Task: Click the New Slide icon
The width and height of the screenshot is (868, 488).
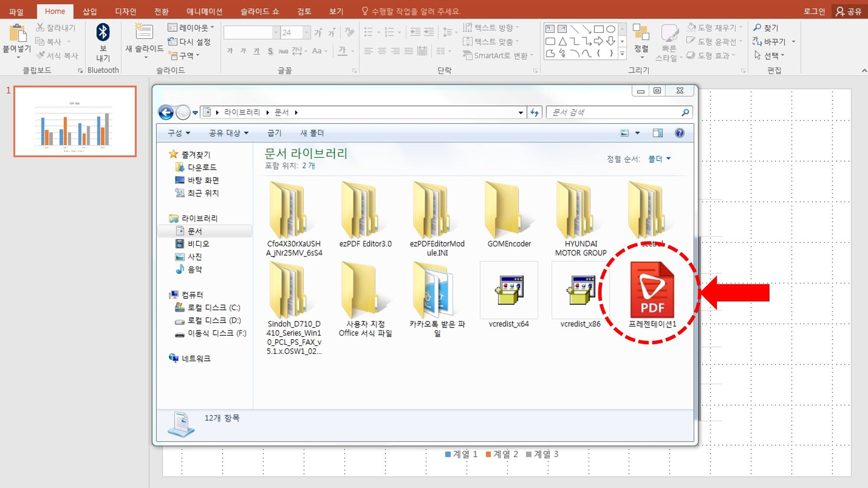Action: [x=144, y=33]
